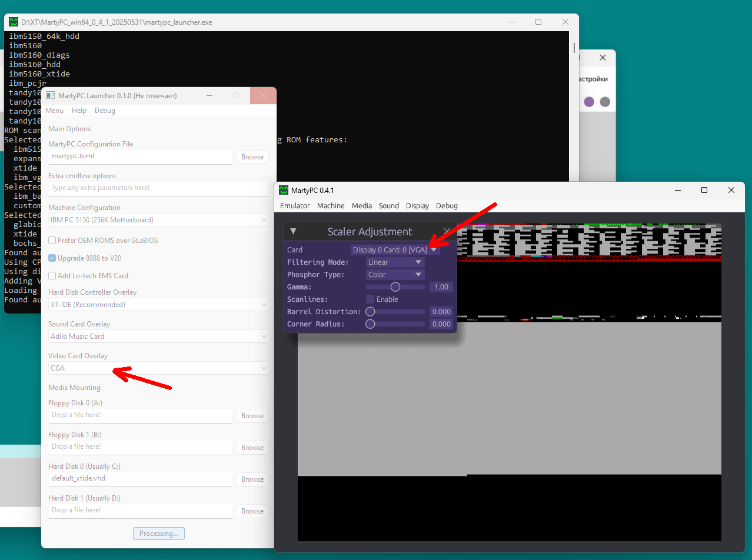Image resolution: width=752 pixels, height=560 pixels.
Task: Minimize the MartyPC 0.4.1 window
Action: (677, 190)
